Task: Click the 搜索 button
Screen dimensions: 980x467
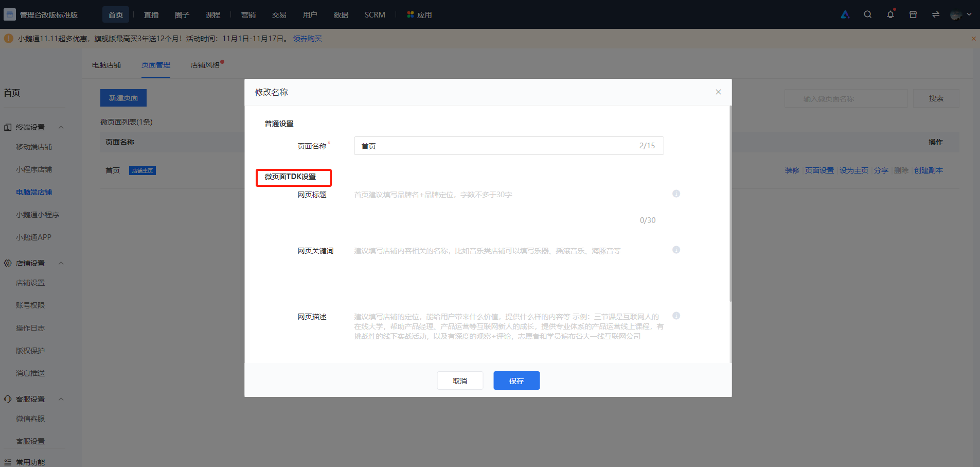Action: 936,98
